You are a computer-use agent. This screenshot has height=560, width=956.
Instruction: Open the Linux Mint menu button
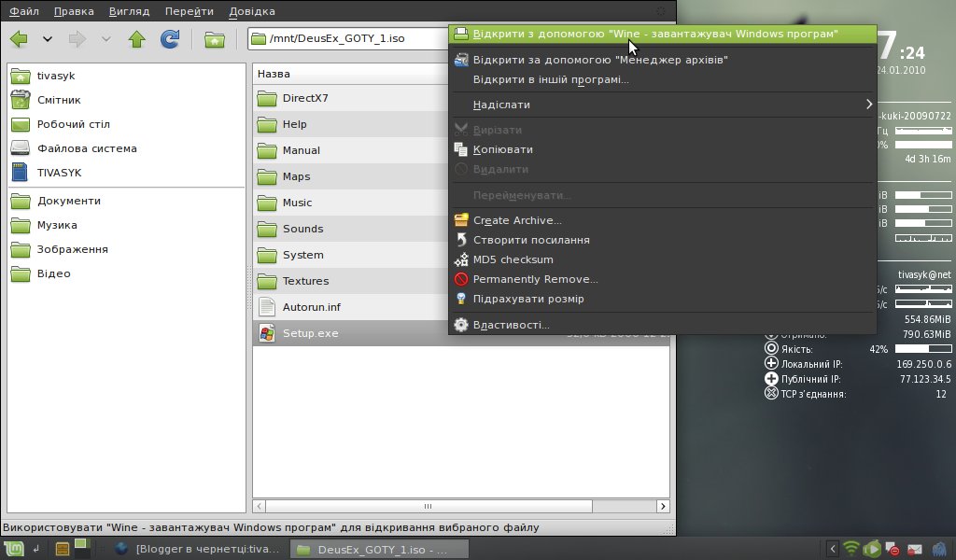click(x=14, y=549)
